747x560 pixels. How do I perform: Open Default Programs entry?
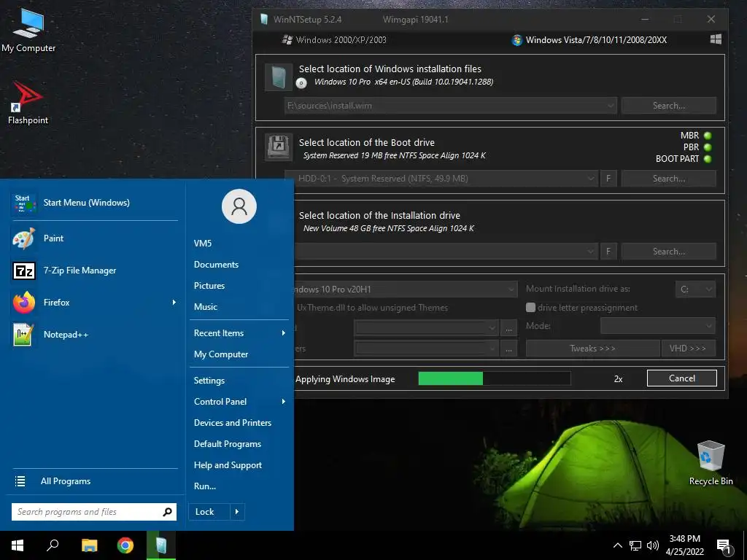tap(228, 444)
